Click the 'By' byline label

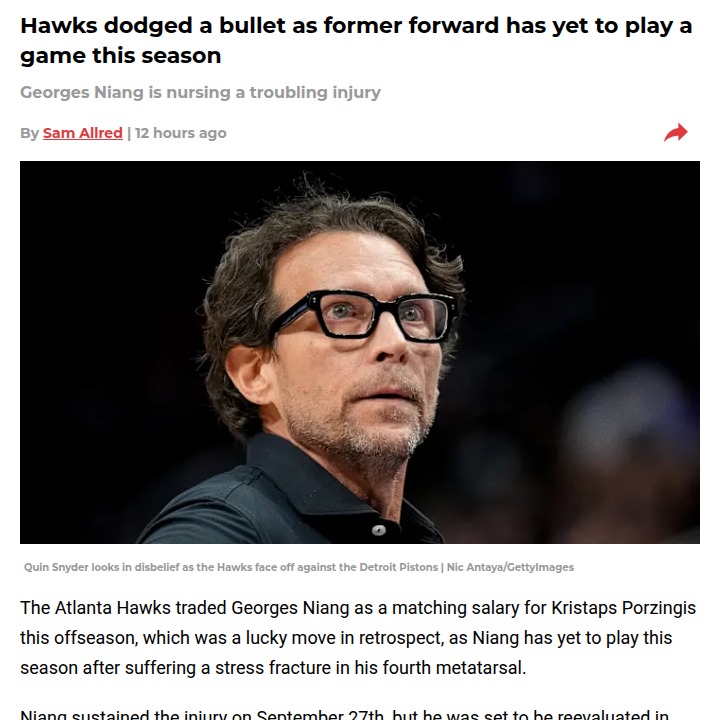[29, 133]
